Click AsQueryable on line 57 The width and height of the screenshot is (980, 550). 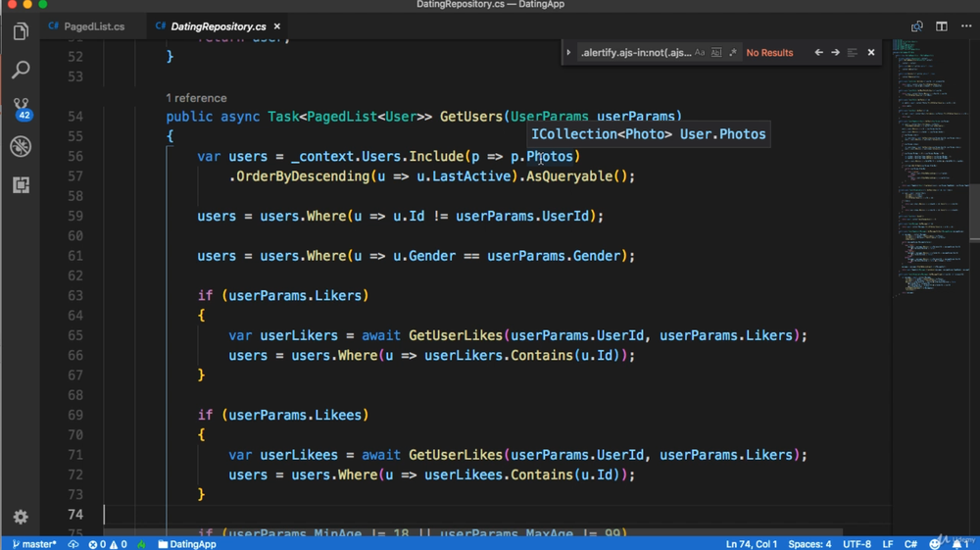tap(568, 176)
